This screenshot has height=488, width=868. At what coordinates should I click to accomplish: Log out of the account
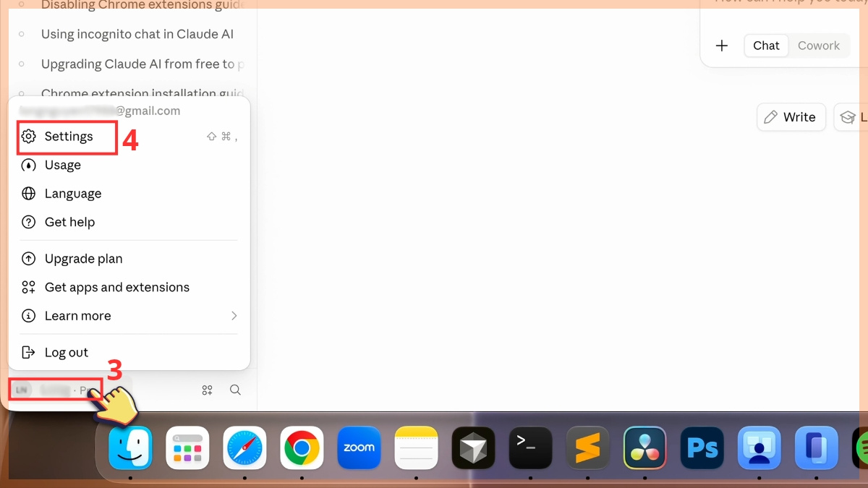[x=129, y=352]
